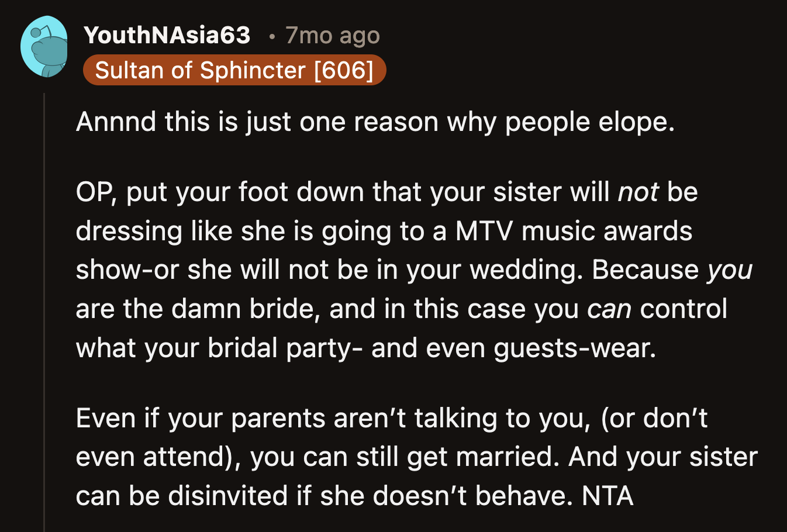The height and width of the screenshot is (532, 787).
Task: Click the orange flair pill under the username
Action: click(234, 70)
